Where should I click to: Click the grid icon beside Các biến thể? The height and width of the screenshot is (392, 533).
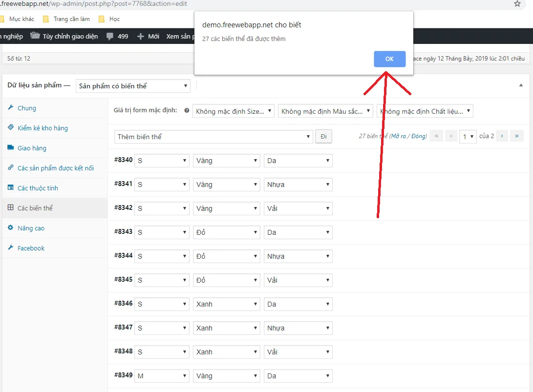click(x=11, y=207)
